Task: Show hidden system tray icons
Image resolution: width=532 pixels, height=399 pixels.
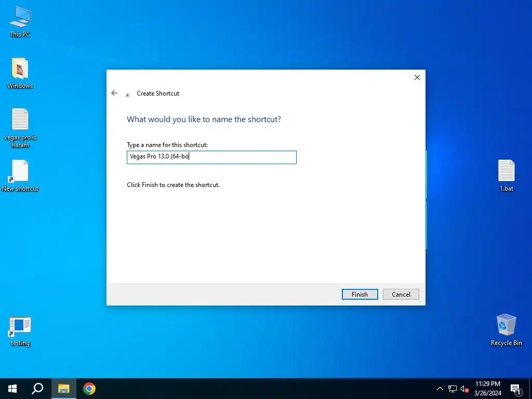Action: [440, 389]
